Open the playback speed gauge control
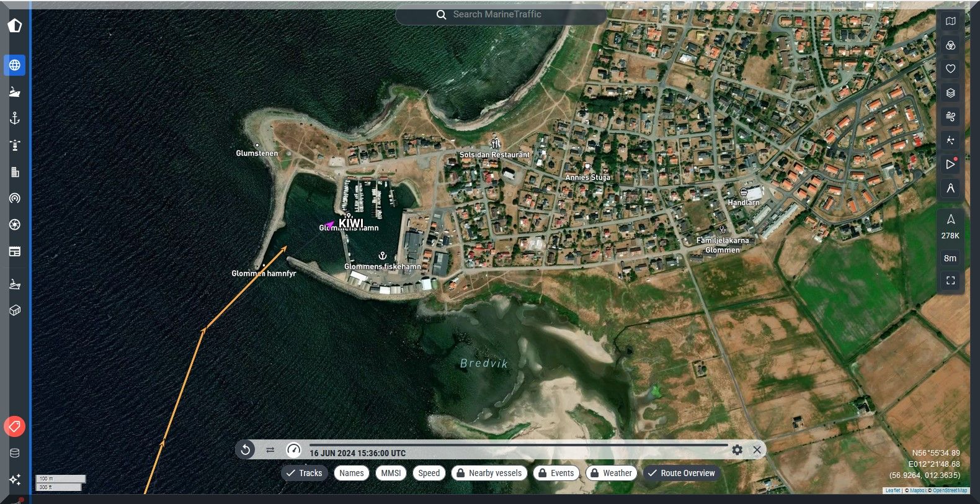Screen dimensions: 980x504 click(x=293, y=450)
